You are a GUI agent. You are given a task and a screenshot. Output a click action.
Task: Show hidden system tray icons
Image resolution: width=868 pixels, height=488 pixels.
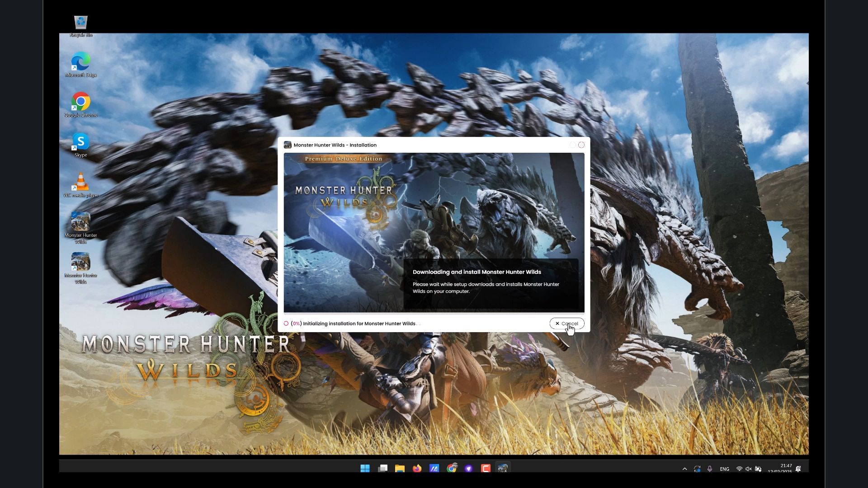(684, 469)
